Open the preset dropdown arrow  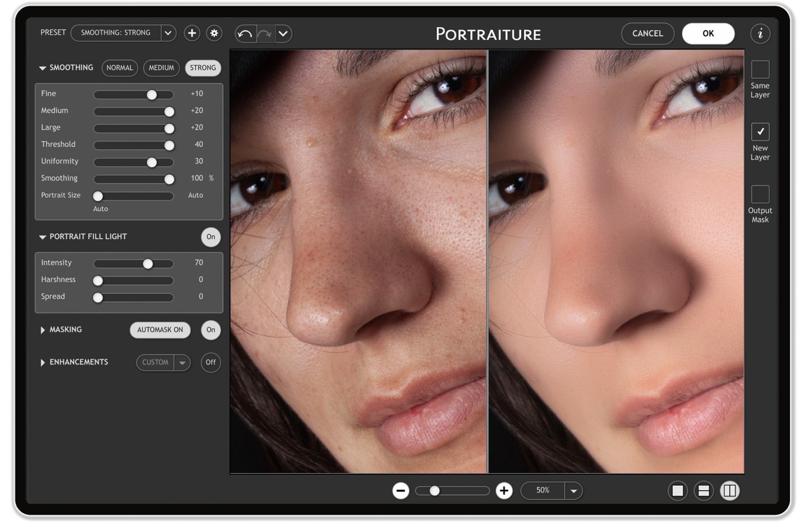[x=168, y=33]
